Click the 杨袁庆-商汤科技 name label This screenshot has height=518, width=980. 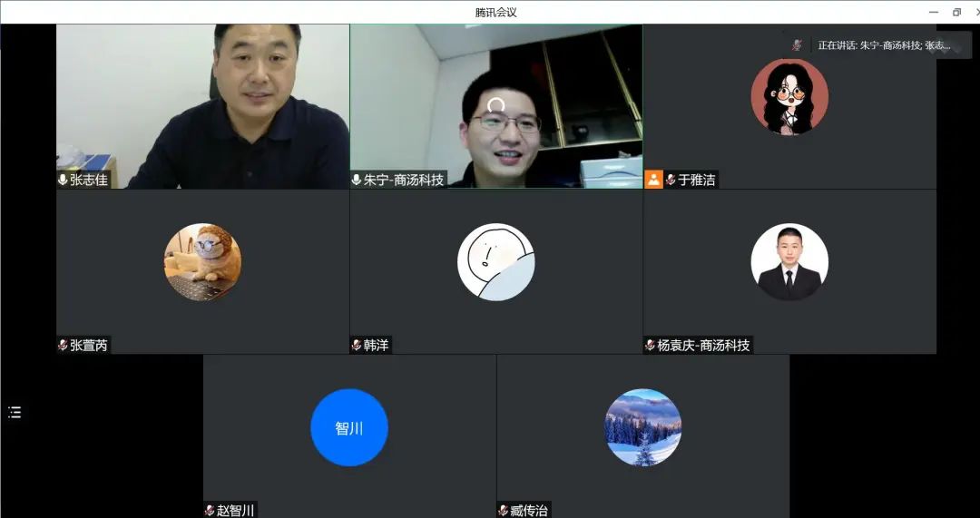click(x=703, y=345)
